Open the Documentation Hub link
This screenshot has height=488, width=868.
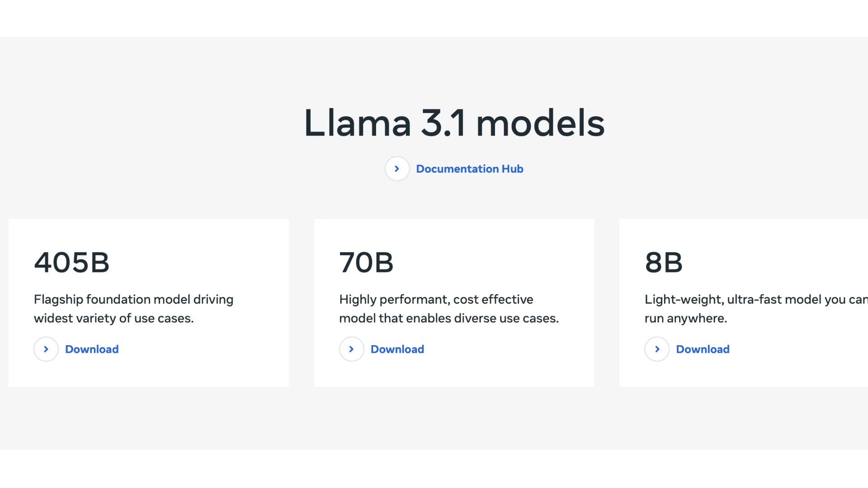point(469,169)
